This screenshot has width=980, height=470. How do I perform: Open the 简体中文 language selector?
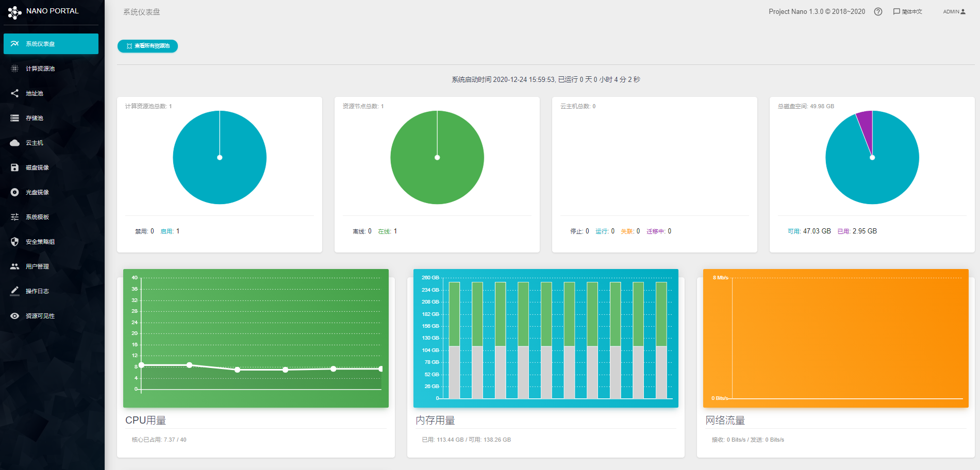[908, 12]
